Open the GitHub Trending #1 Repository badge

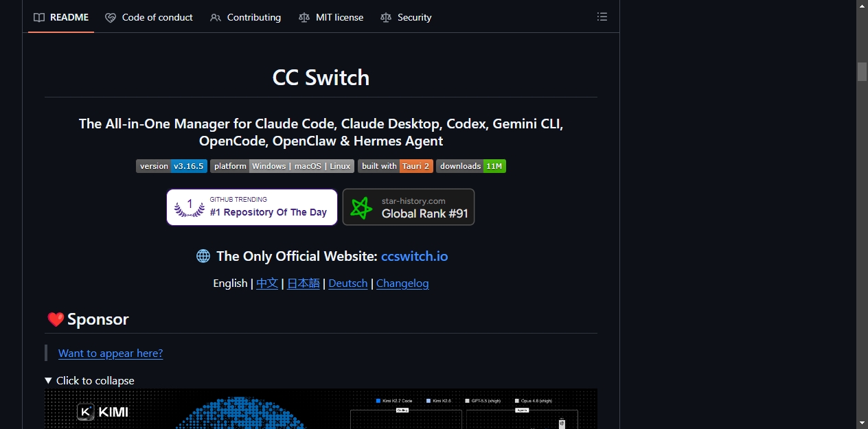point(252,207)
